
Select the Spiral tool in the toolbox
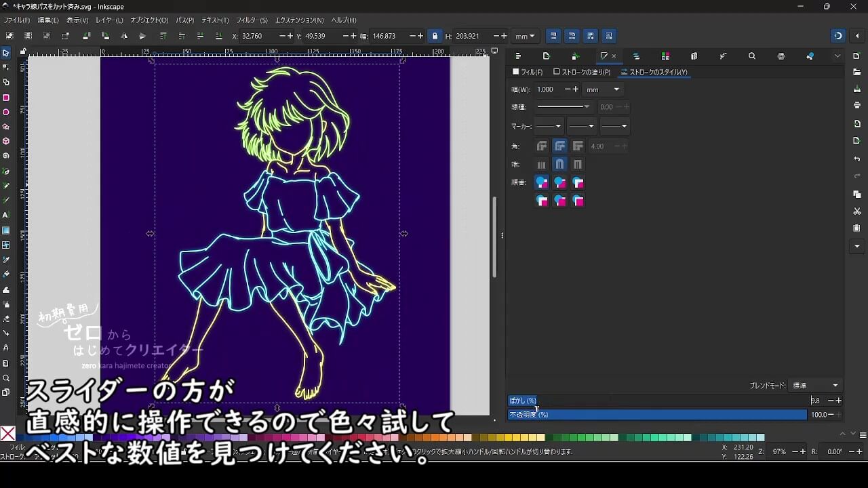coord(6,156)
